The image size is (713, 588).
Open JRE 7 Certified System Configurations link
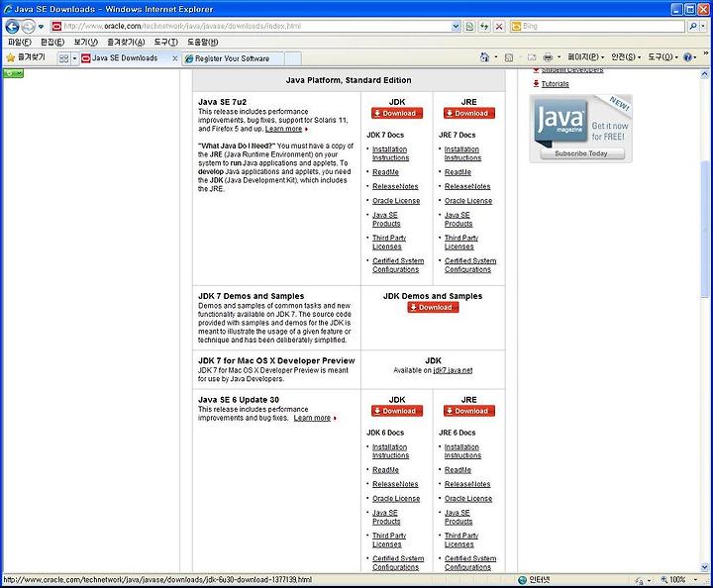(x=470, y=265)
